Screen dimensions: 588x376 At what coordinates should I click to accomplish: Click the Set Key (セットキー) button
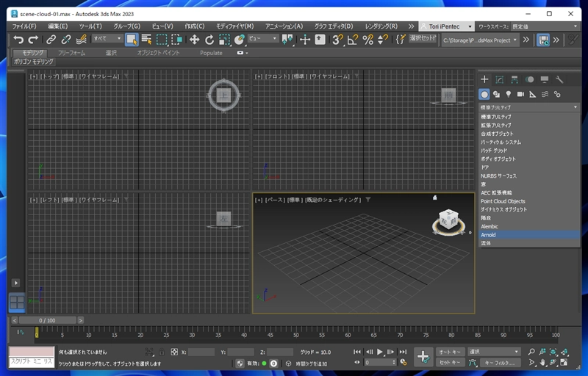click(x=449, y=362)
